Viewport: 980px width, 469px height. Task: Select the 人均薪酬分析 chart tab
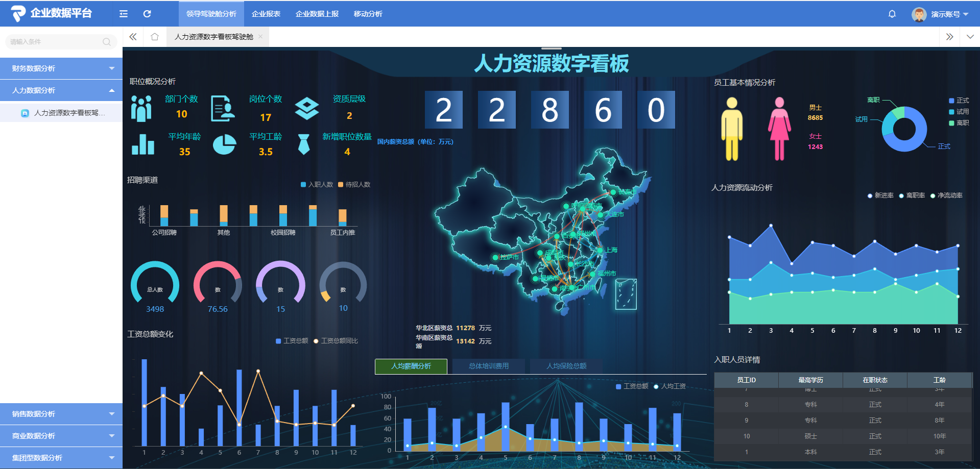tap(411, 366)
